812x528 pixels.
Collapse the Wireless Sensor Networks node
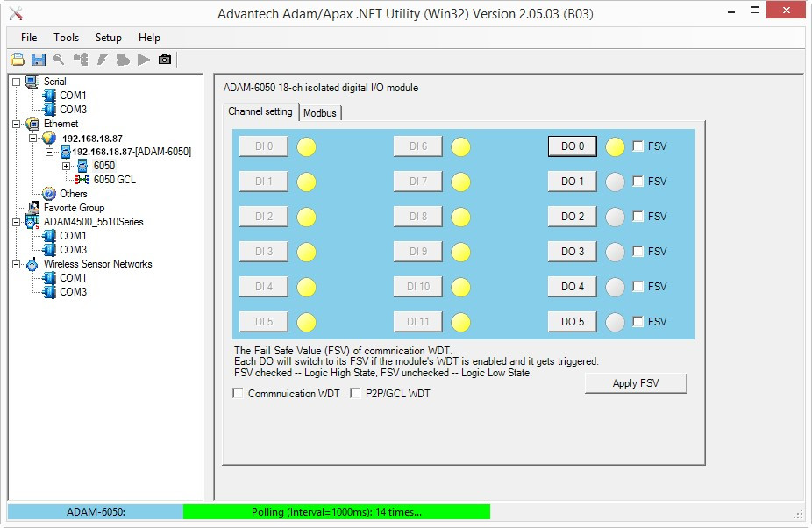(16, 264)
